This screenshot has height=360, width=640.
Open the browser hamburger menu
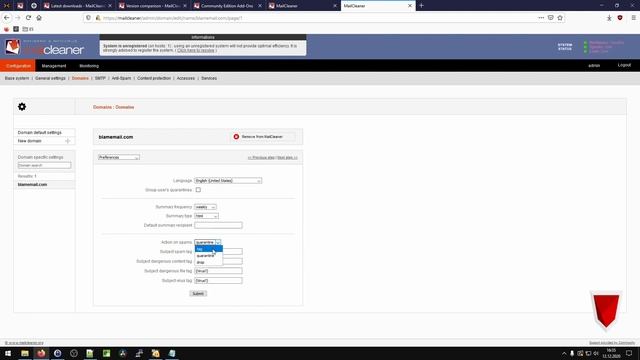(633, 18)
